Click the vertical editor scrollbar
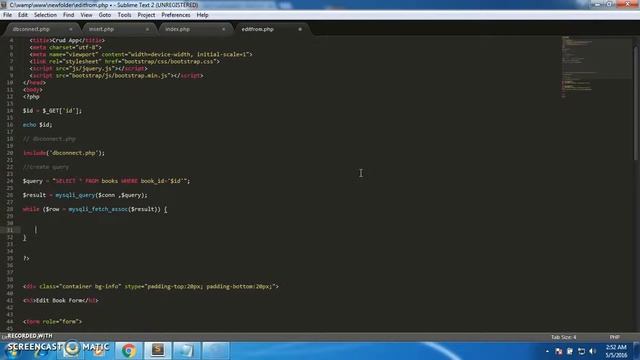The height and width of the screenshot is (360, 640). pos(636,102)
